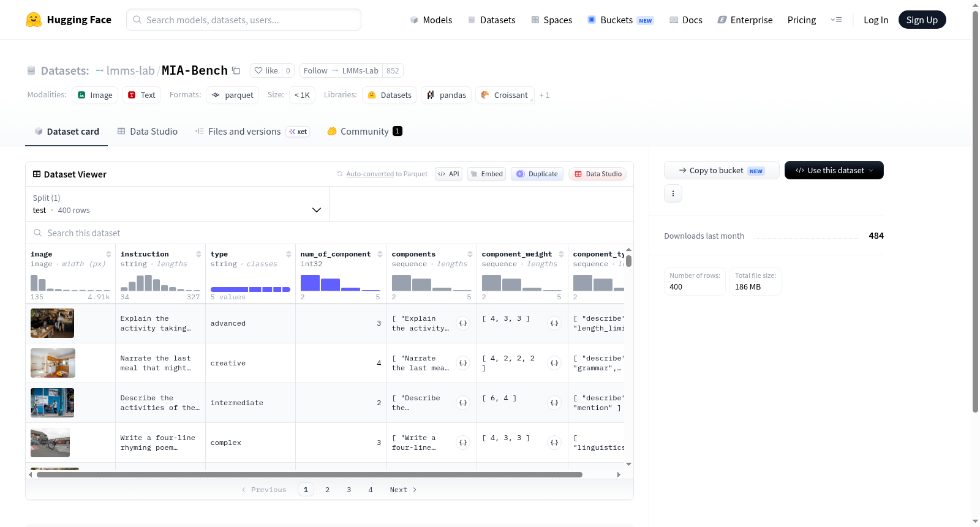Open the Text modality tag
The width and height of the screenshot is (980, 527).
141,95
